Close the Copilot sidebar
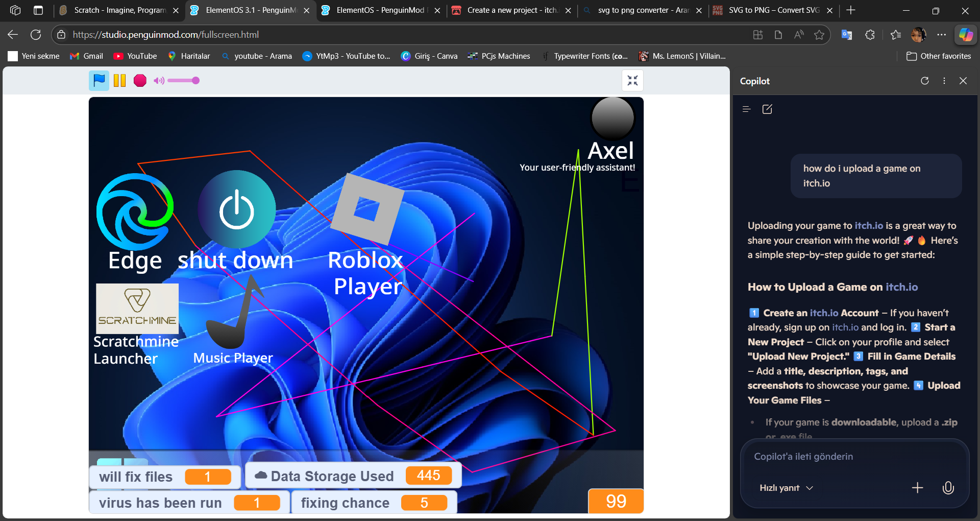The image size is (980, 521). click(x=963, y=81)
